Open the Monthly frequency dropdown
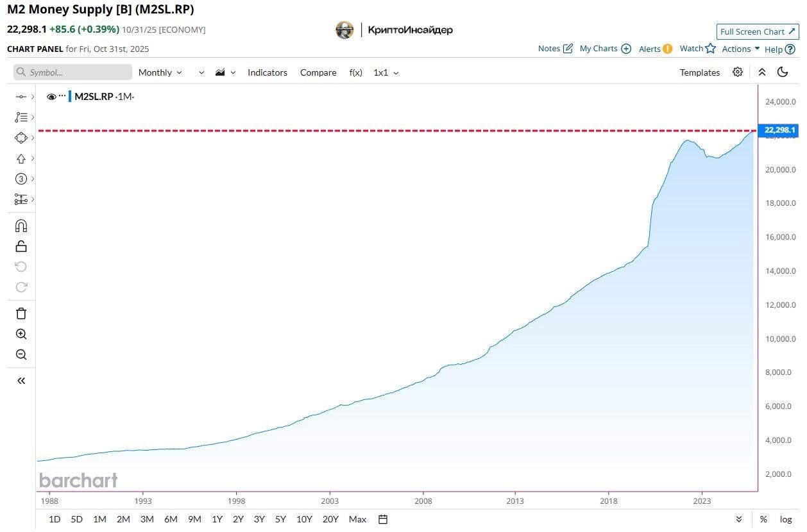The image size is (807, 532). pyautogui.click(x=160, y=72)
